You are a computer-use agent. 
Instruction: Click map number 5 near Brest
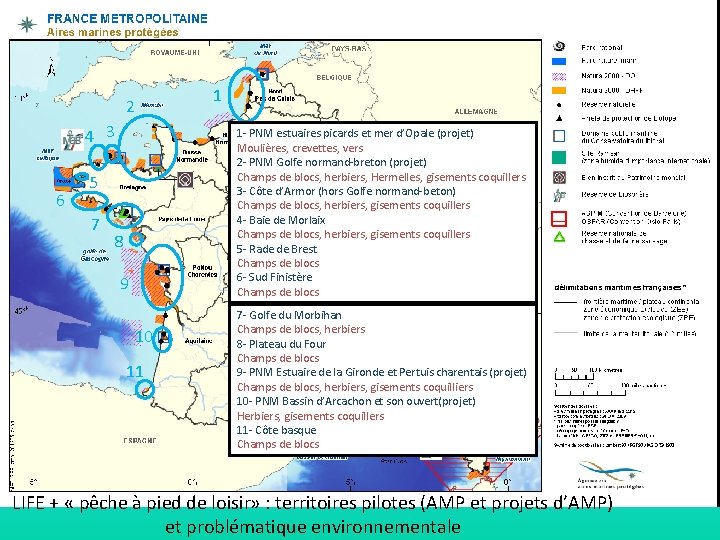93,182
